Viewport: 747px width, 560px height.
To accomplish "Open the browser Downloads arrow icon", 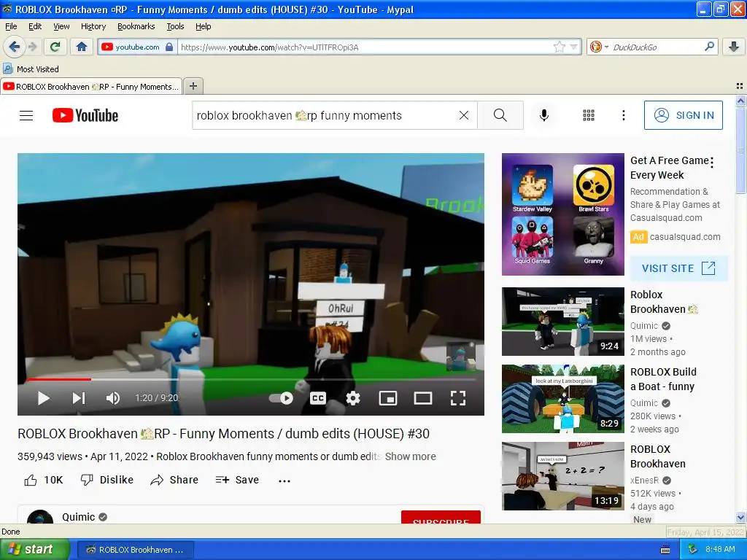I will coord(734,47).
